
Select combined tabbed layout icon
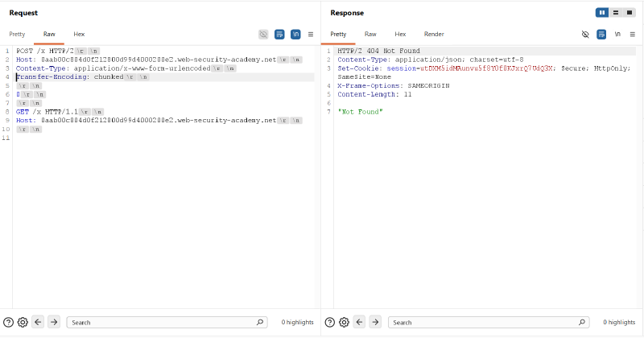point(630,13)
